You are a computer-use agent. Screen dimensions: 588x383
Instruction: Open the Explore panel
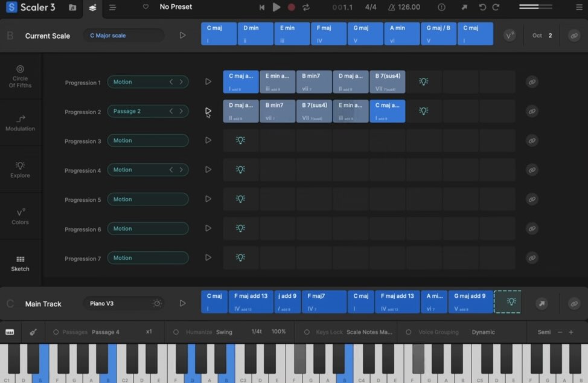coord(20,169)
